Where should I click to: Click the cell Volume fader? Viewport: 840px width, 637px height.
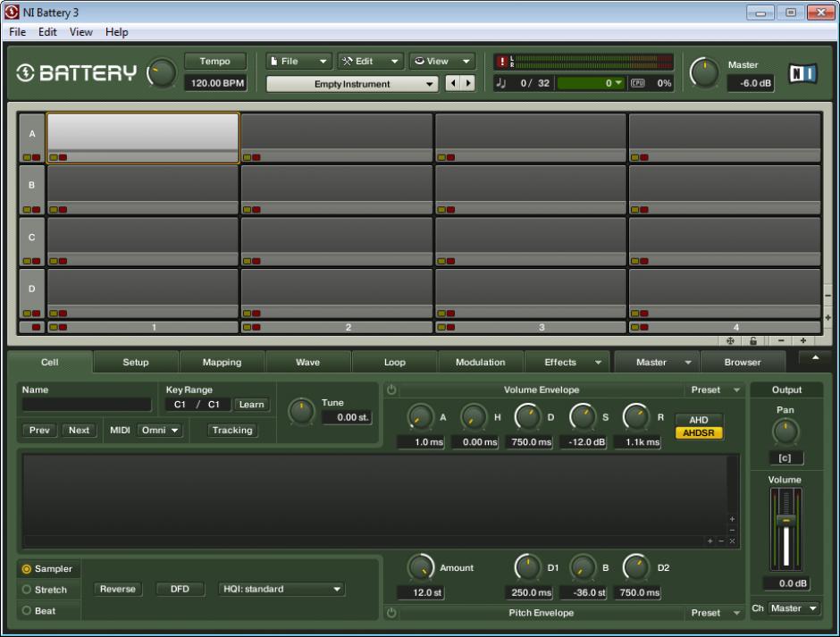pos(785,520)
